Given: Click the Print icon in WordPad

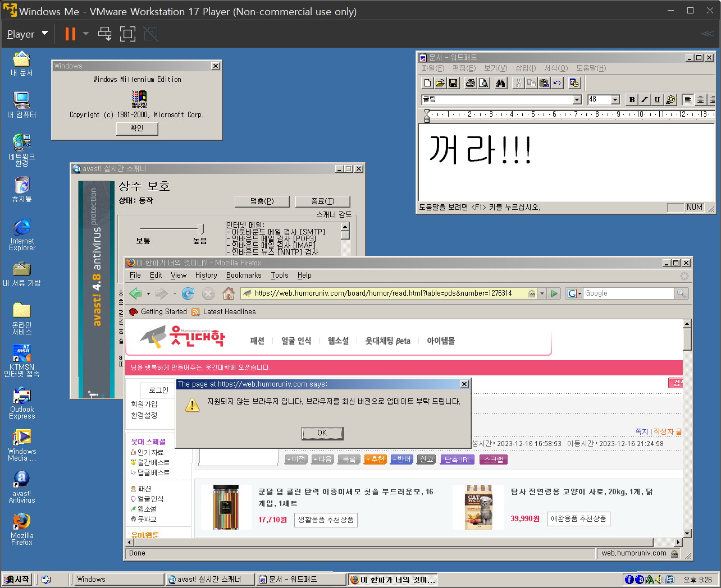Looking at the screenshot, I should tap(471, 83).
